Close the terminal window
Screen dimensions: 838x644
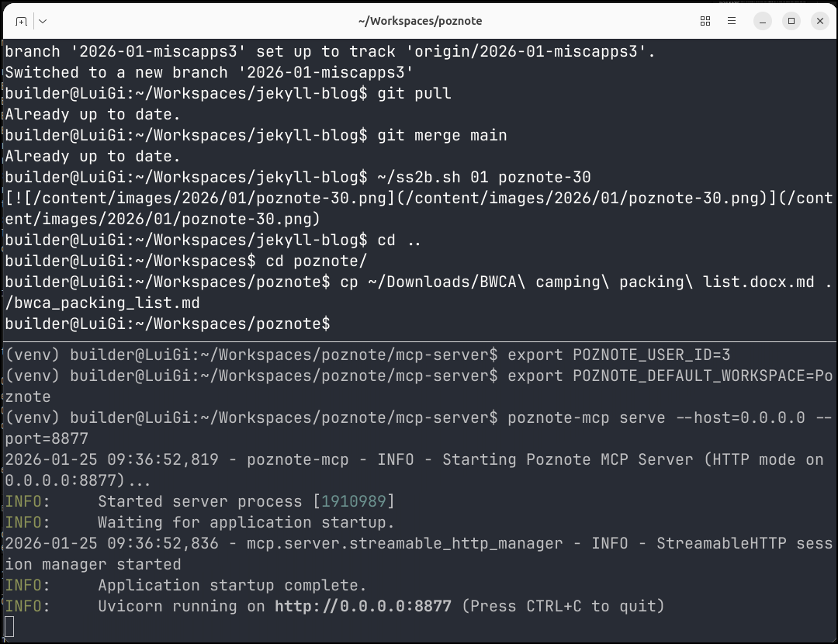[819, 21]
